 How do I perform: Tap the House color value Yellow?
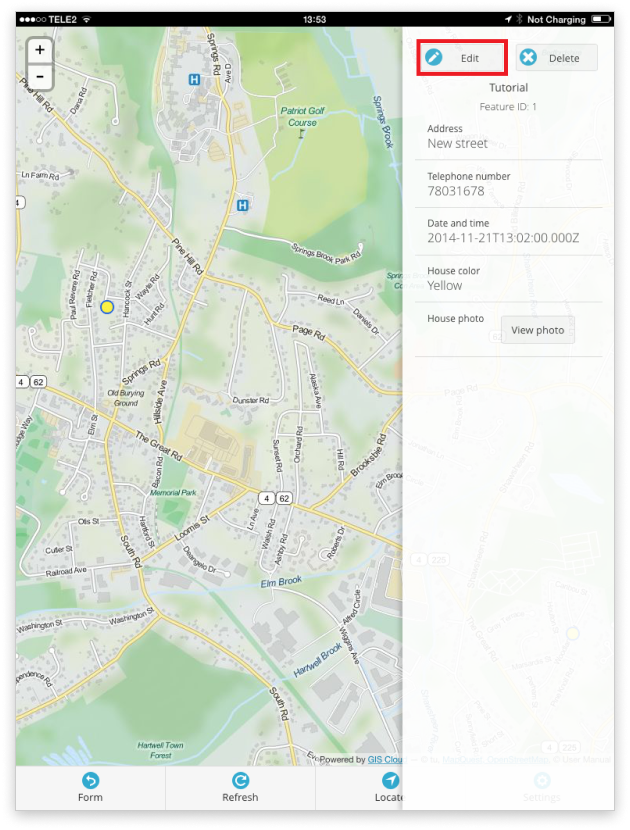coord(445,285)
